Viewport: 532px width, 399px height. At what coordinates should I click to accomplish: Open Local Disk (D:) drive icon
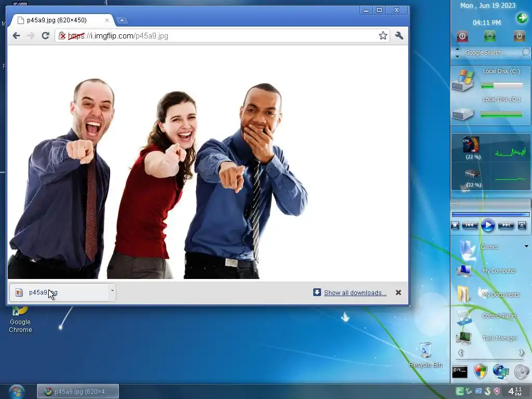[462, 114]
